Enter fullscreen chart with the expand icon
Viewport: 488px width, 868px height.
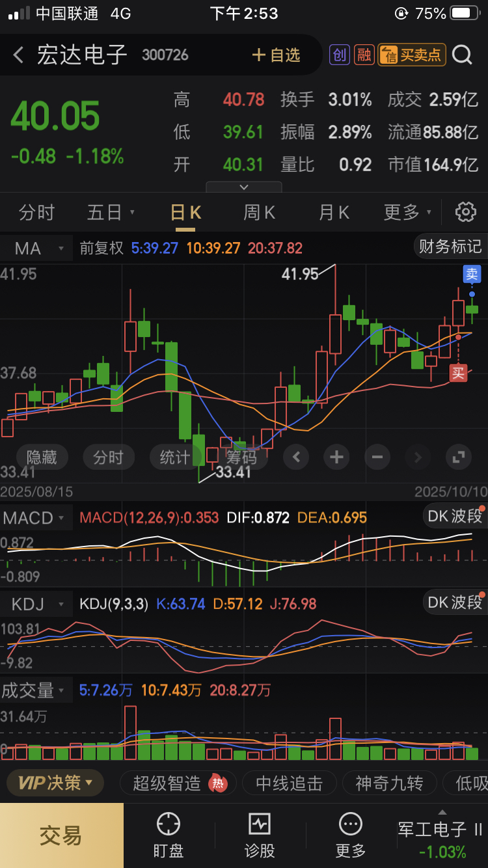[459, 457]
